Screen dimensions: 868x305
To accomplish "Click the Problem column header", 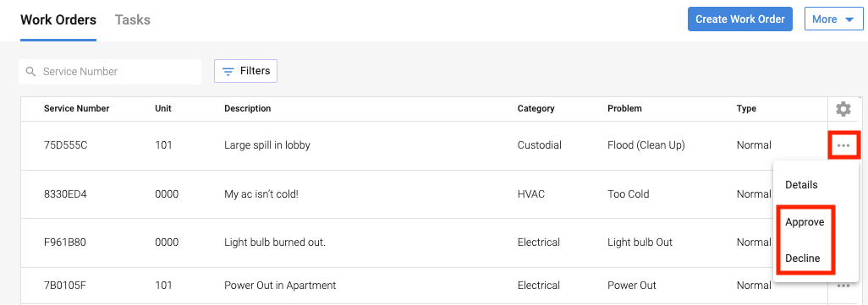I will pyautogui.click(x=624, y=108).
